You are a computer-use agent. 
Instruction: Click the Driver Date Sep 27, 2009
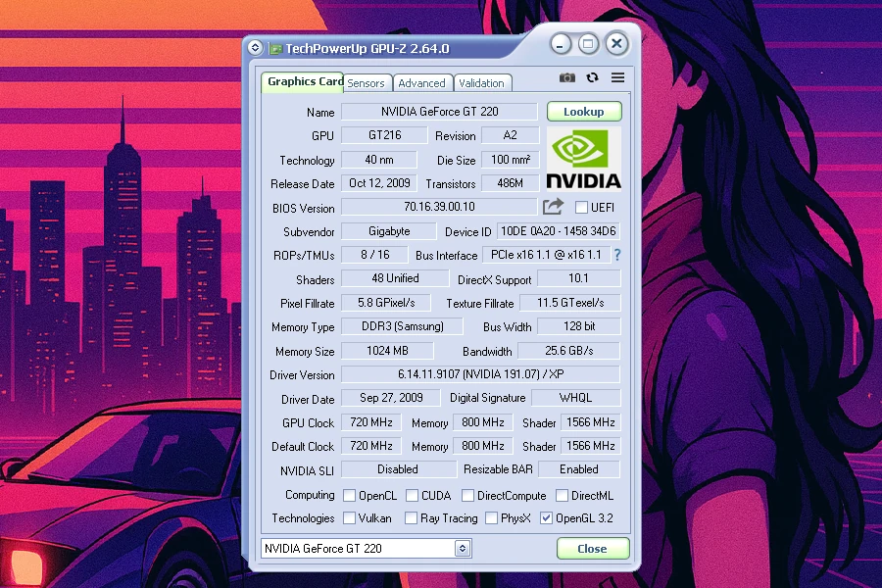pos(391,398)
